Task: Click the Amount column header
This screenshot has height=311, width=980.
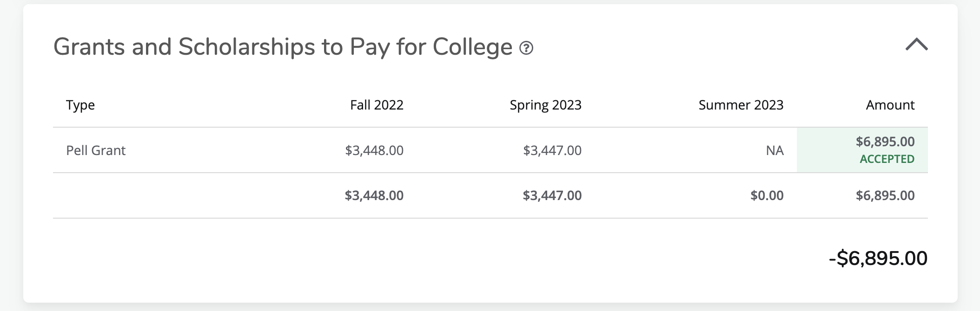Action: [x=890, y=105]
